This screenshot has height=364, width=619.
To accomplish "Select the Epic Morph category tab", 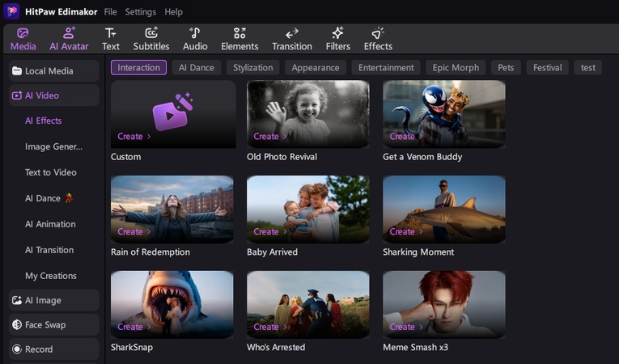I will click(x=456, y=68).
